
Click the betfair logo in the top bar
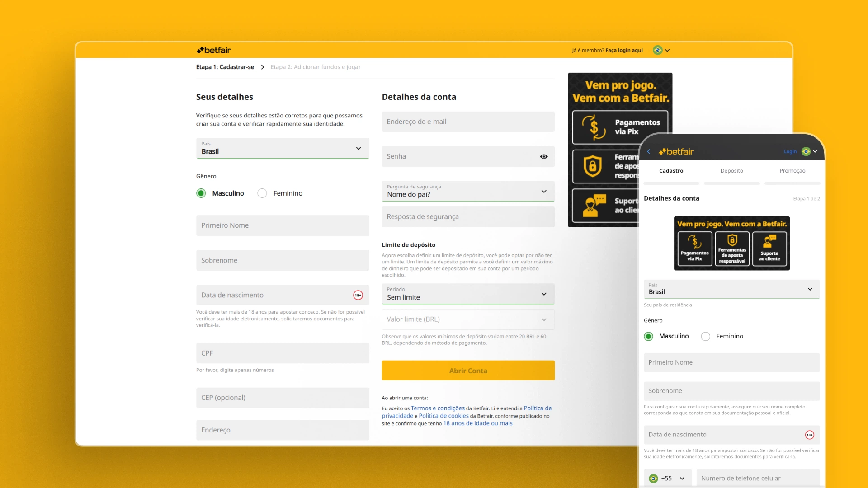pos(213,50)
